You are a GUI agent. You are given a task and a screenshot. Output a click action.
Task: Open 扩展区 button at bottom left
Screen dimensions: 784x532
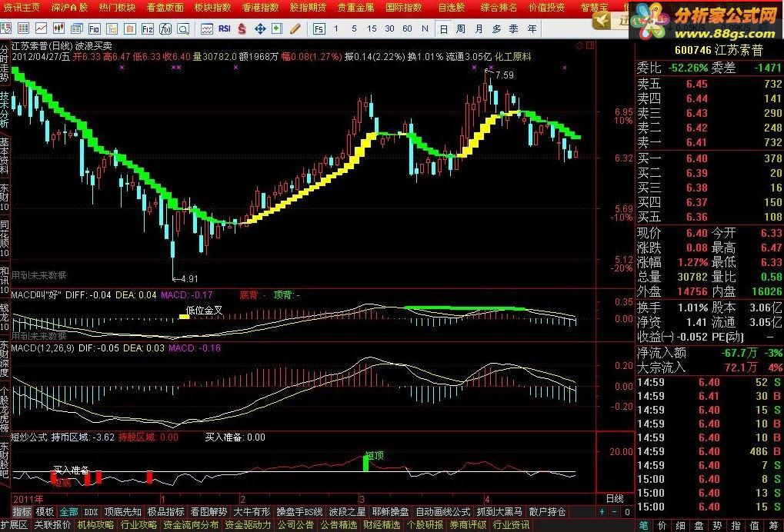pyautogui.click(x=14, y=525)
